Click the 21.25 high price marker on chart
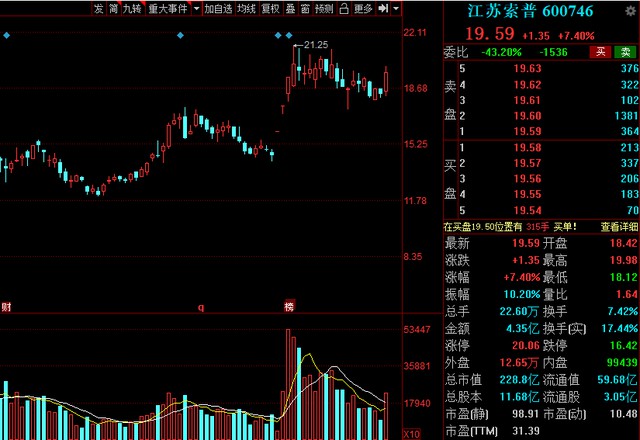Screen dimensions: 640x440 315,45
